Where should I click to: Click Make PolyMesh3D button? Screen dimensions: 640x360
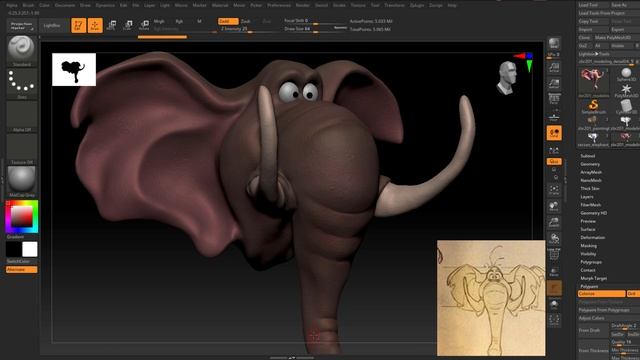coord(616,38)
